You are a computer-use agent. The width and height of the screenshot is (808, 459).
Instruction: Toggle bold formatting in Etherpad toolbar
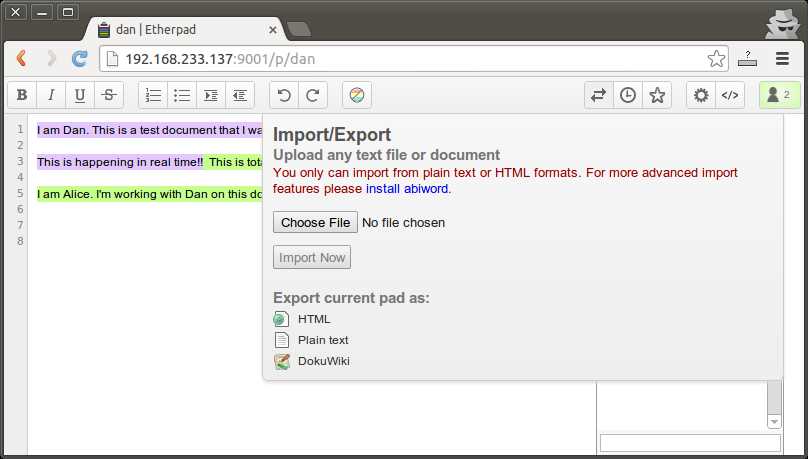tap(22, 95)
